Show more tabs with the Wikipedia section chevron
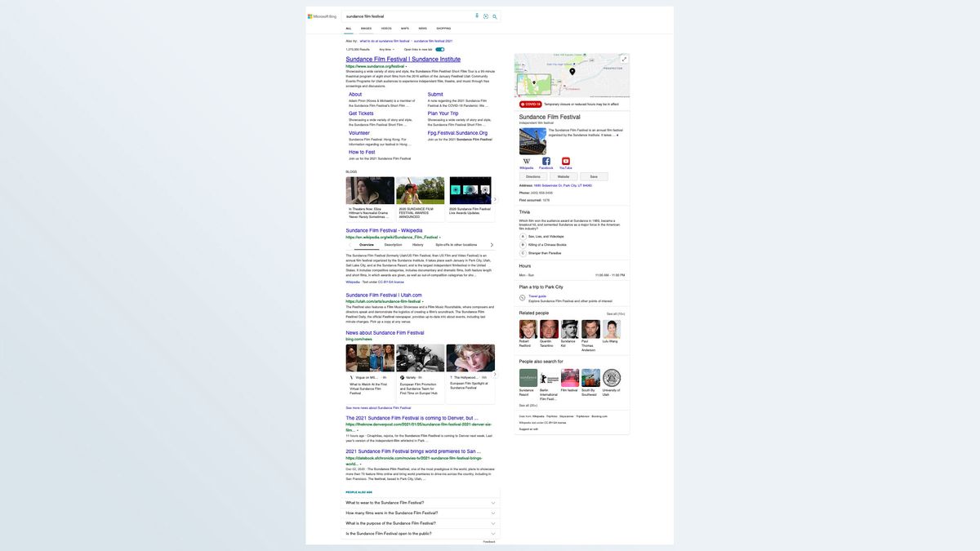Screen dimensions: 980x551 492,244
